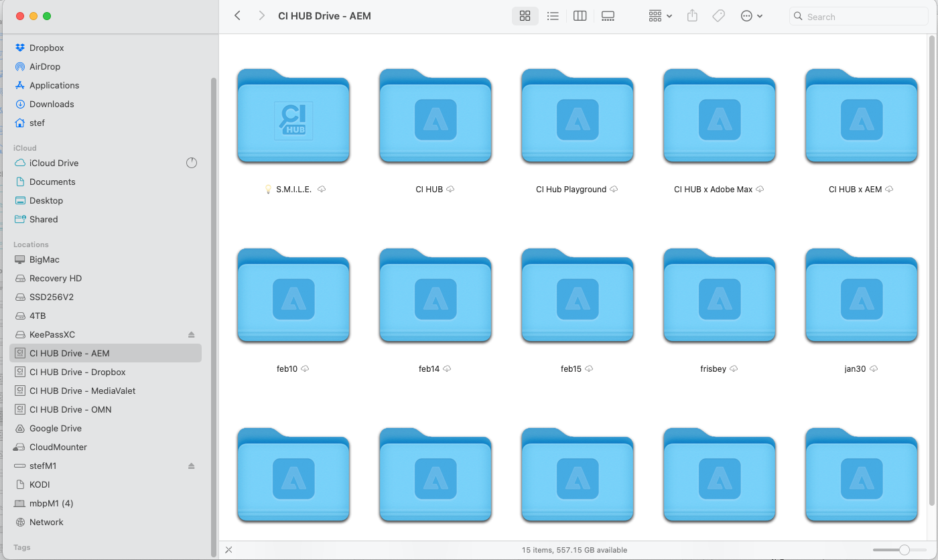Viewport: 938px width, 560px height.
Task: Adjust the icon size slider
Action: click(904, 550)
